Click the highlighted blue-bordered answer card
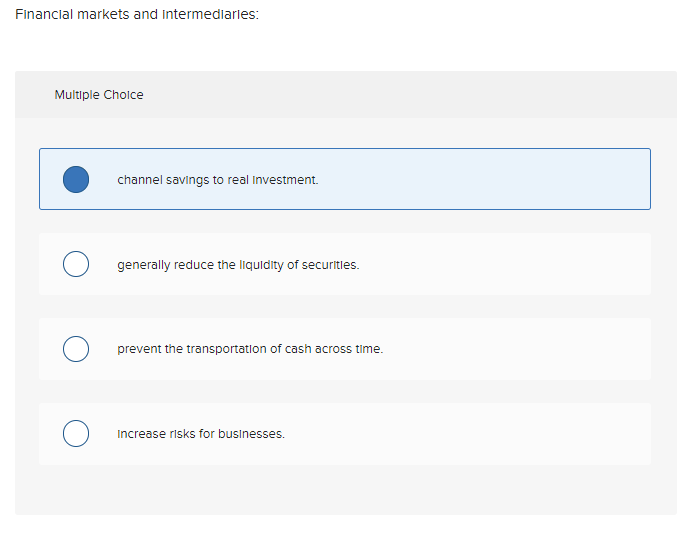 pyautogui.click(x=345, y=179)
